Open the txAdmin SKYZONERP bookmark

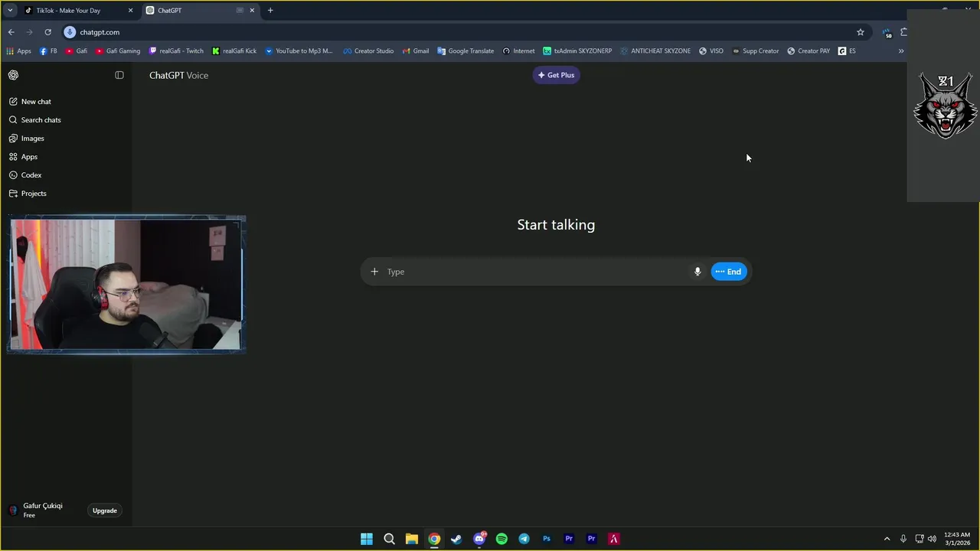(x=577, y=51)
